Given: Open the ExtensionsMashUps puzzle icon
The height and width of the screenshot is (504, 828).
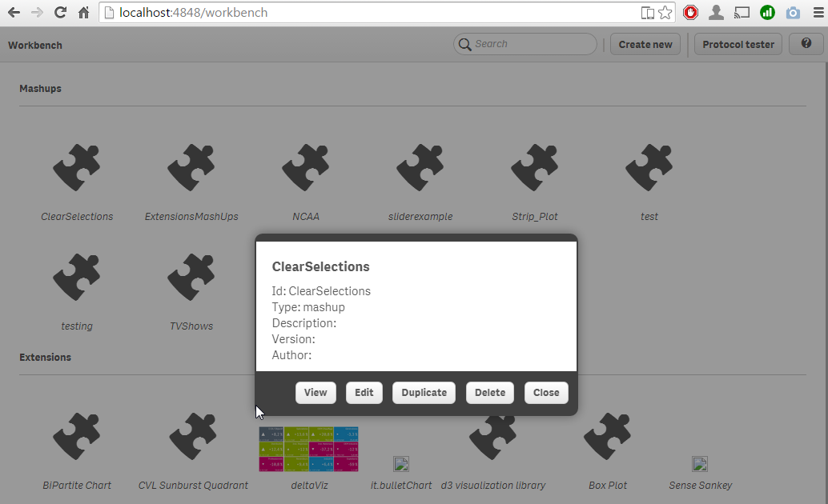Looking at the screenshot, I should click(191, 167).
